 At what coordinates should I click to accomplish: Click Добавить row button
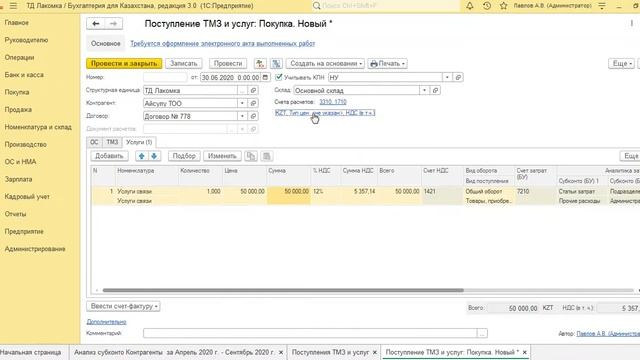coord(109,156)
